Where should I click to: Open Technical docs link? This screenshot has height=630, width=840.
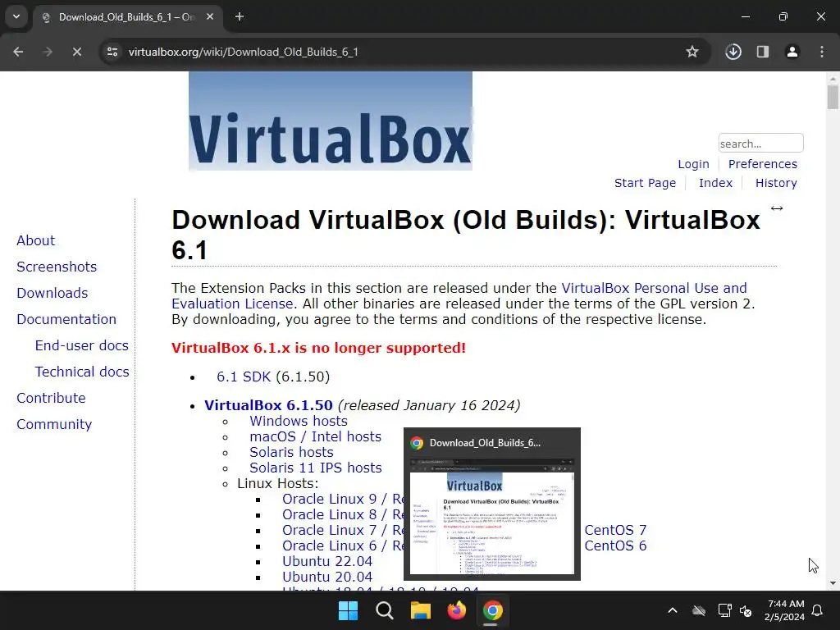[x=82, y=372]
